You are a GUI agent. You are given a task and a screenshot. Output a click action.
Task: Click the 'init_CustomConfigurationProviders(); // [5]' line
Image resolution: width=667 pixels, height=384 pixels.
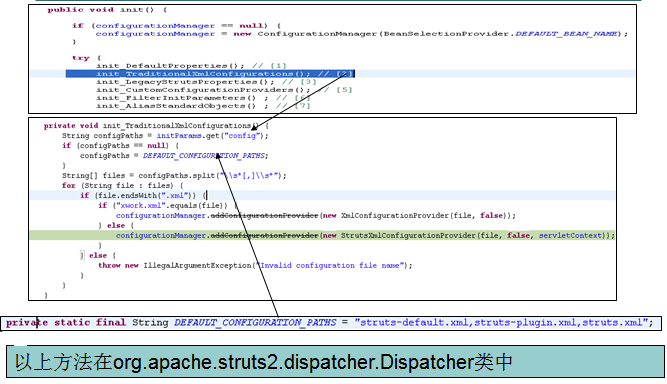[224, 90]
